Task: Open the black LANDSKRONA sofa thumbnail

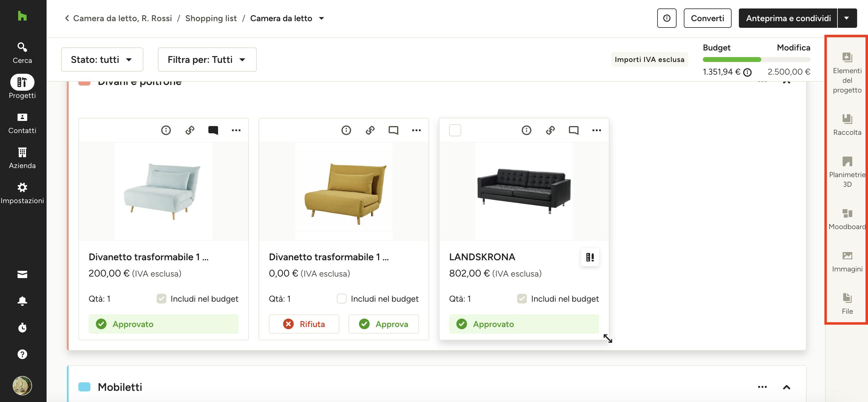Action: click(524, 191)
